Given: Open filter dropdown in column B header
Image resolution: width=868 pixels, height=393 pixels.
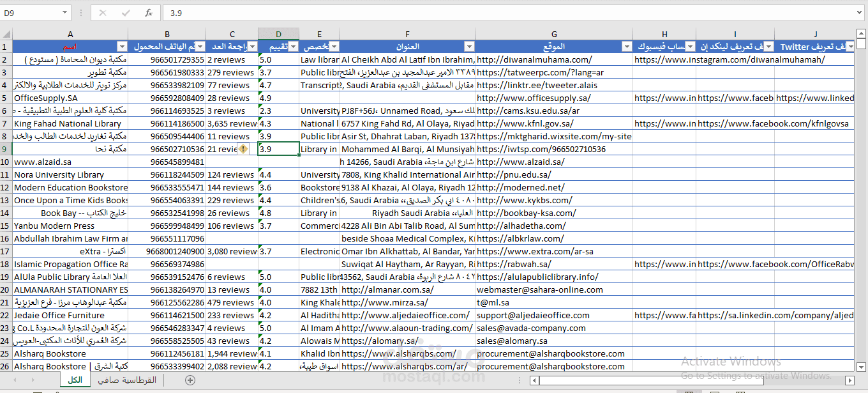Looking at the screenshot, I should (200, 47).
